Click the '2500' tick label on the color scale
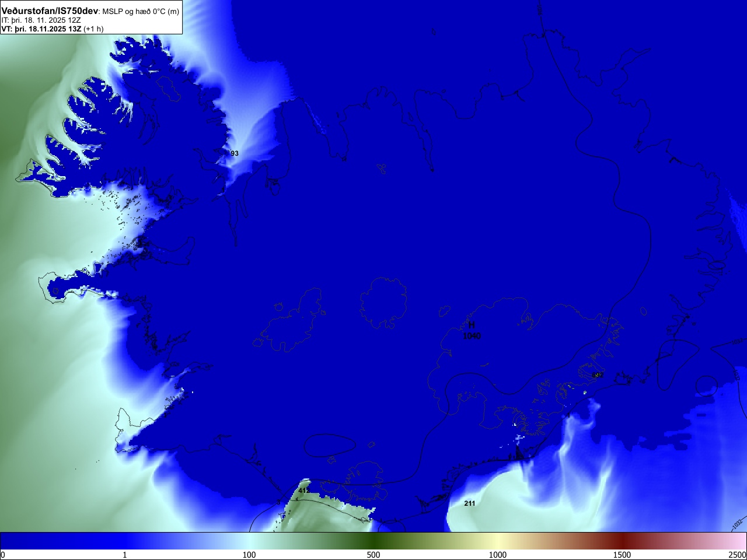 tap(738, 555)
